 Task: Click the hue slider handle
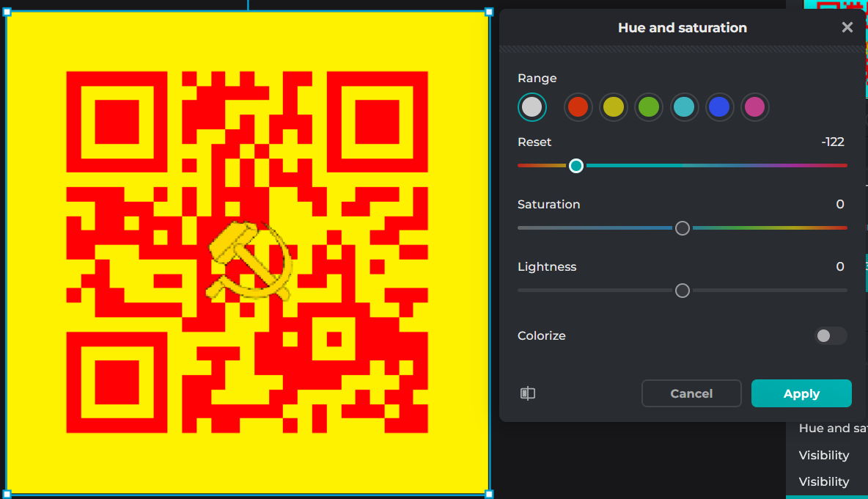coord(576,166)
